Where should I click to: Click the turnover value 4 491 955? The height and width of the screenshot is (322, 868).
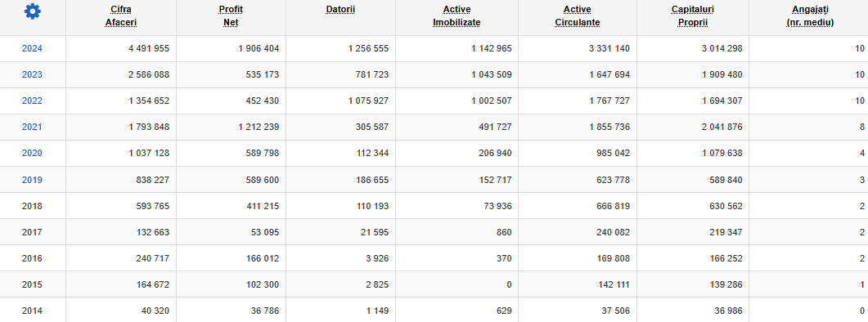click(x=148, y=49)
